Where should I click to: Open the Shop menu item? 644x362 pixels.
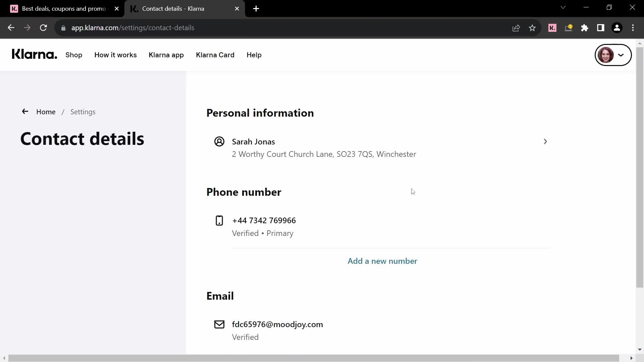click(x=74, y=55)
